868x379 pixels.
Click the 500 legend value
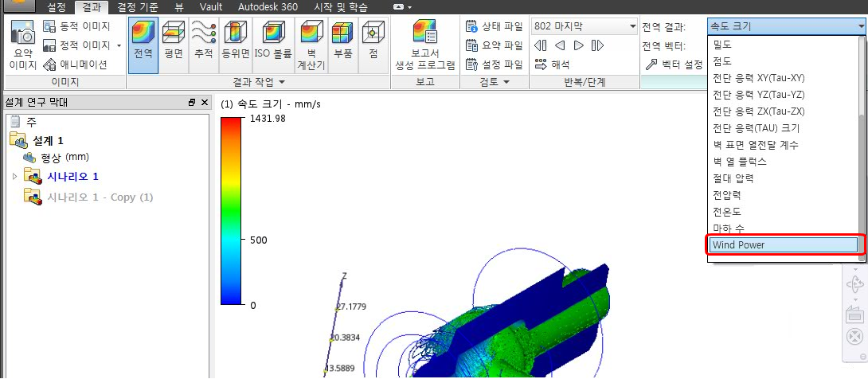coord(259,240)
